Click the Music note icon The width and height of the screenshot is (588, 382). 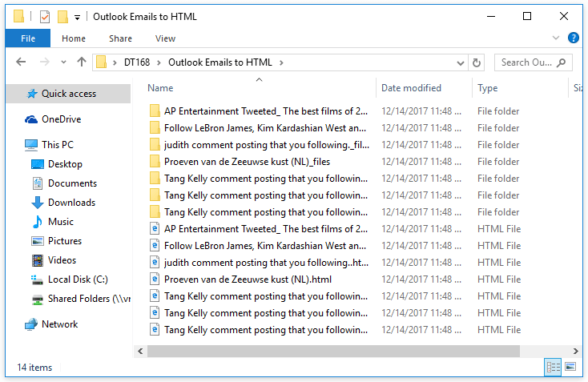[37, 222]
